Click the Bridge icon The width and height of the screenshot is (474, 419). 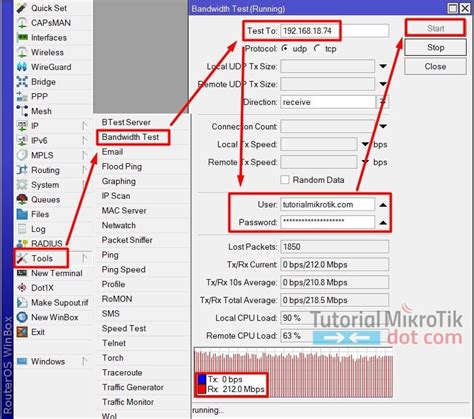point(22,82)
